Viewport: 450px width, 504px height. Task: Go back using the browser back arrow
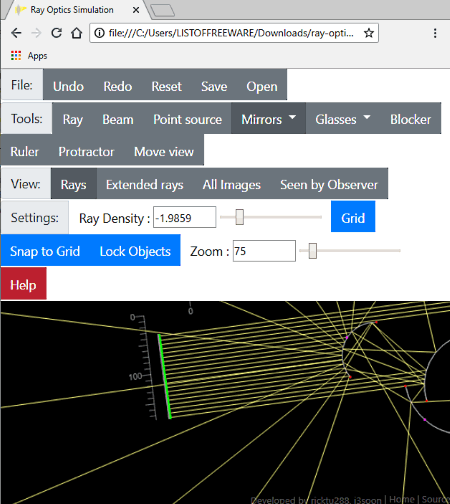click(16, 33)
